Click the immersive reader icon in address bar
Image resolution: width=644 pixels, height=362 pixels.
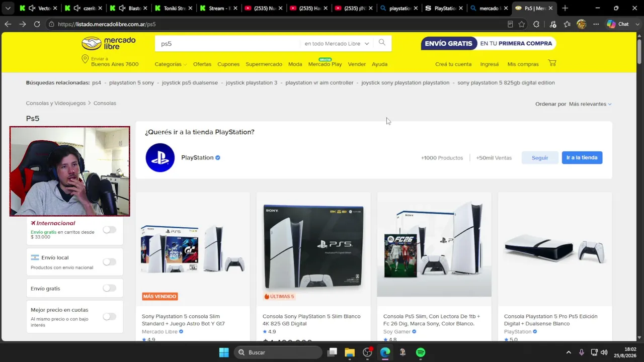(510, 24)
